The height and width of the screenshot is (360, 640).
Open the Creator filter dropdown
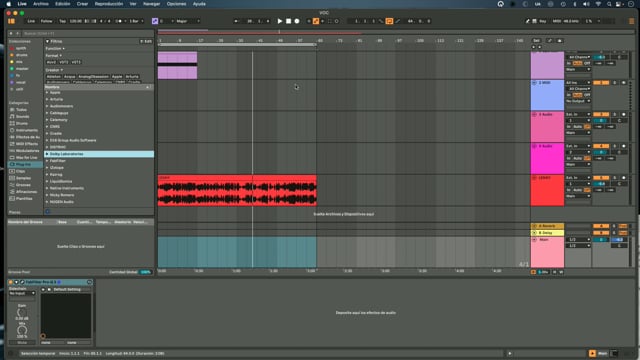[x=54, y=70]
